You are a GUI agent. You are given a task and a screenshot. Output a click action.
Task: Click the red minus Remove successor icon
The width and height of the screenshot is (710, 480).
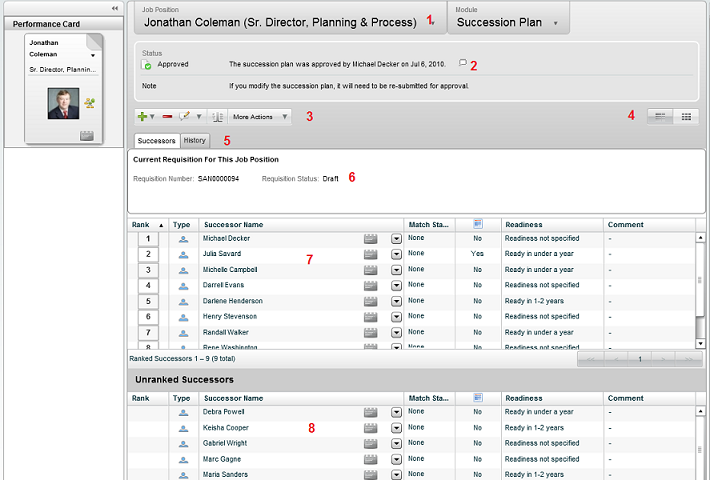point(168,116)
